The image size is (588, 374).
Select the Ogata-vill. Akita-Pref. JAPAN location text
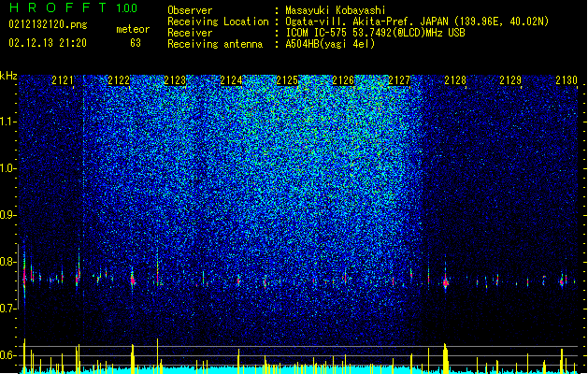(x=417, y=22)
